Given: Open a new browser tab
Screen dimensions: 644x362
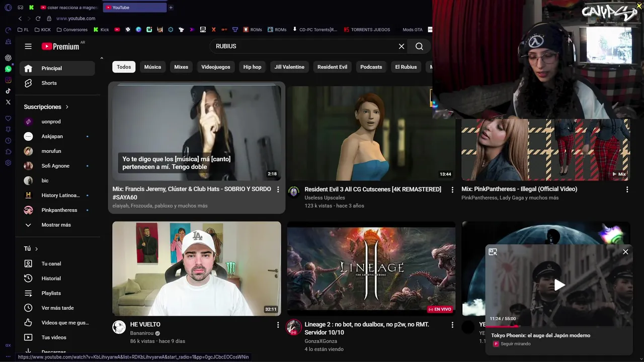Looking at the screenshot, I should coord(171,8).
